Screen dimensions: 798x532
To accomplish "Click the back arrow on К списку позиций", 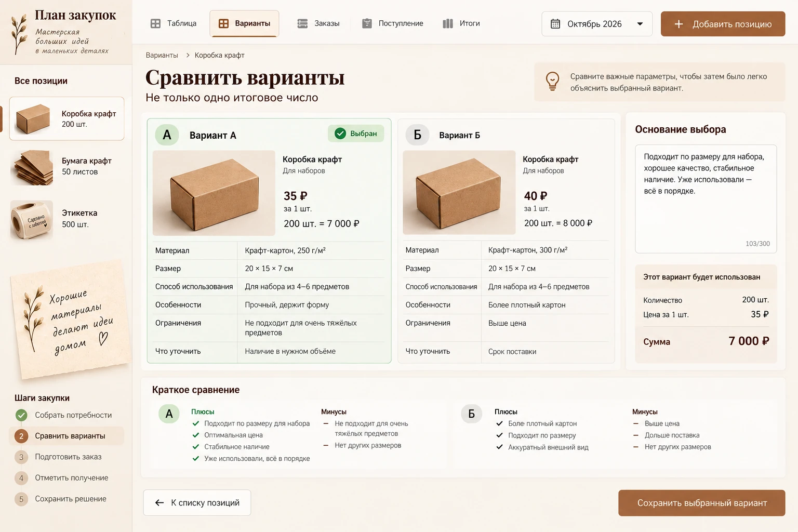I will (159, 503).
